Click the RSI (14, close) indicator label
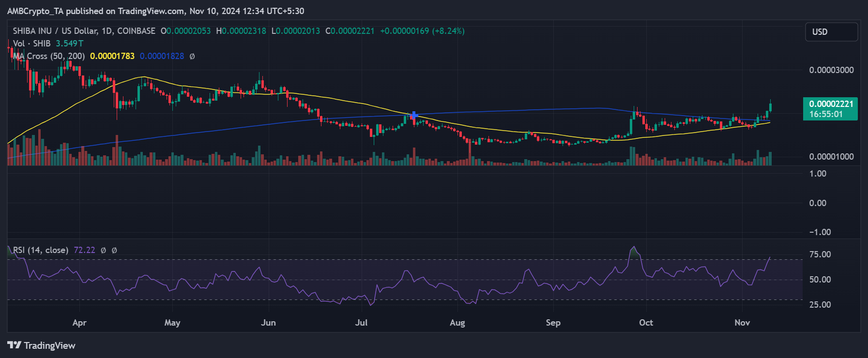This screenshot has width=868, height=358. click(41, 250)
